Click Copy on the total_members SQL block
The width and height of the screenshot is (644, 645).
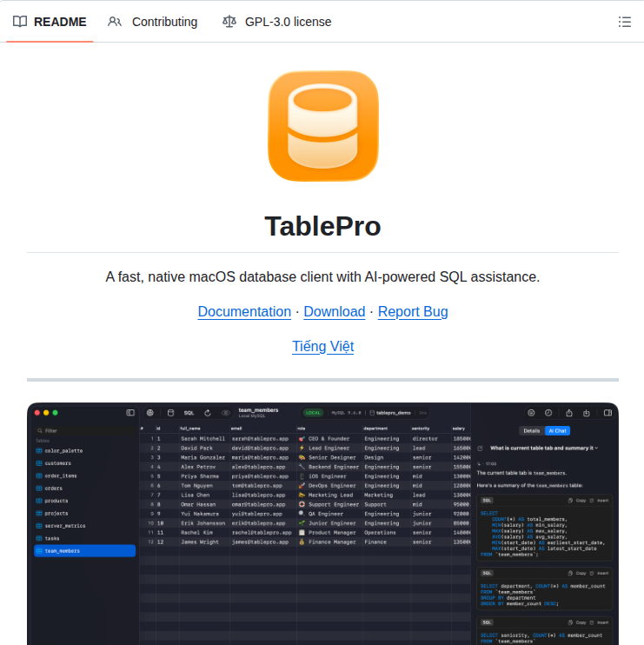click(x=577, y=501)
